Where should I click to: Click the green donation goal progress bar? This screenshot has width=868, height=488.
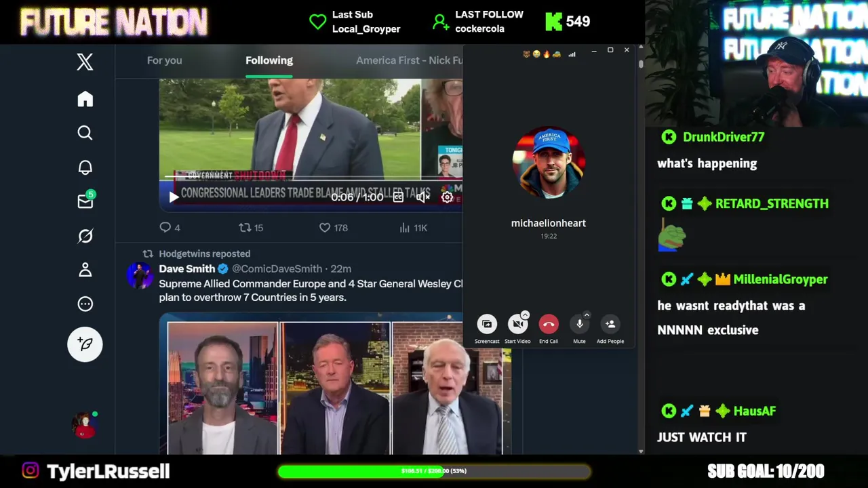(x=434, y=471)
